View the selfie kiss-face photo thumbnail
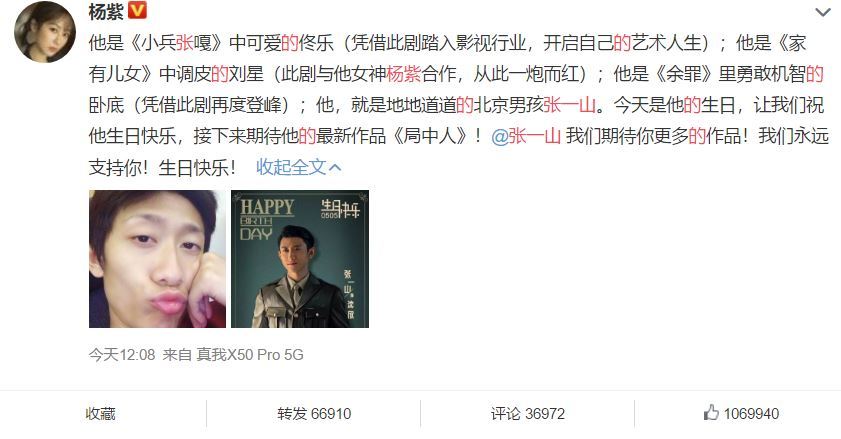841x439 pixels. (157, 259)
